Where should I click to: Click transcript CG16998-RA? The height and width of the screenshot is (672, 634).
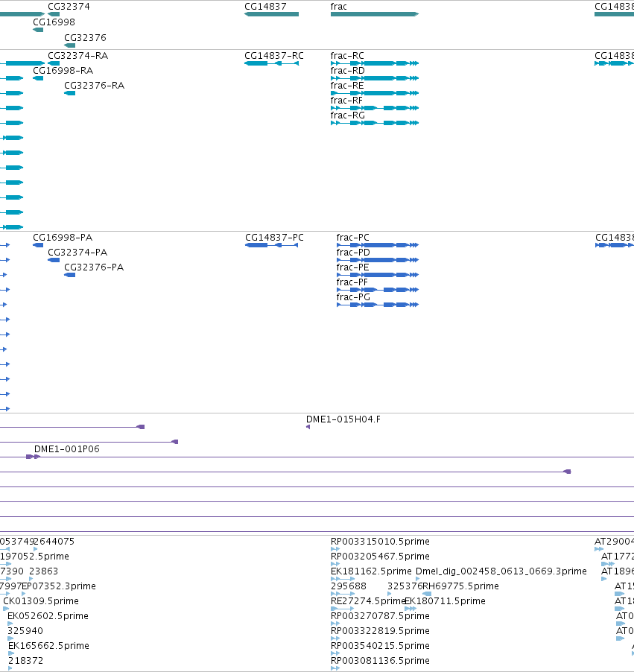38,78
